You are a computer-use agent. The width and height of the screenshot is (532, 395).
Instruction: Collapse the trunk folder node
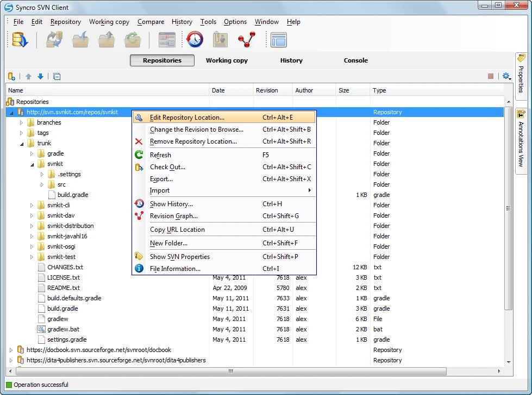[22, 143]
